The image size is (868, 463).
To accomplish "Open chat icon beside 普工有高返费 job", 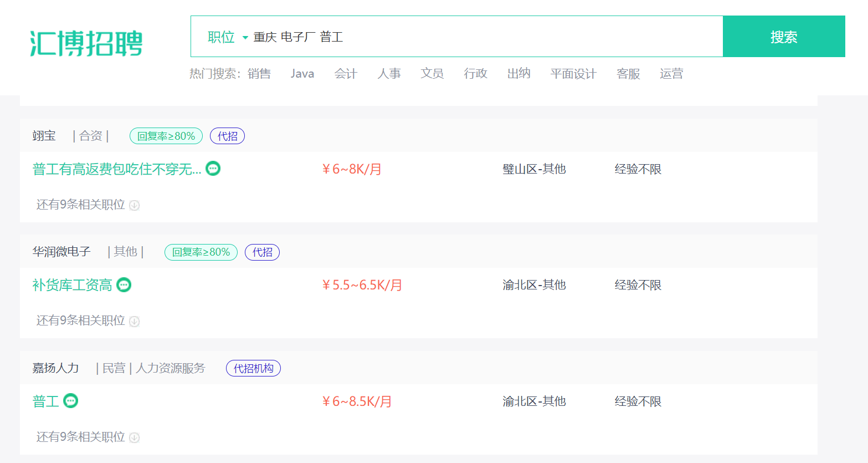I will click(213, 168).
